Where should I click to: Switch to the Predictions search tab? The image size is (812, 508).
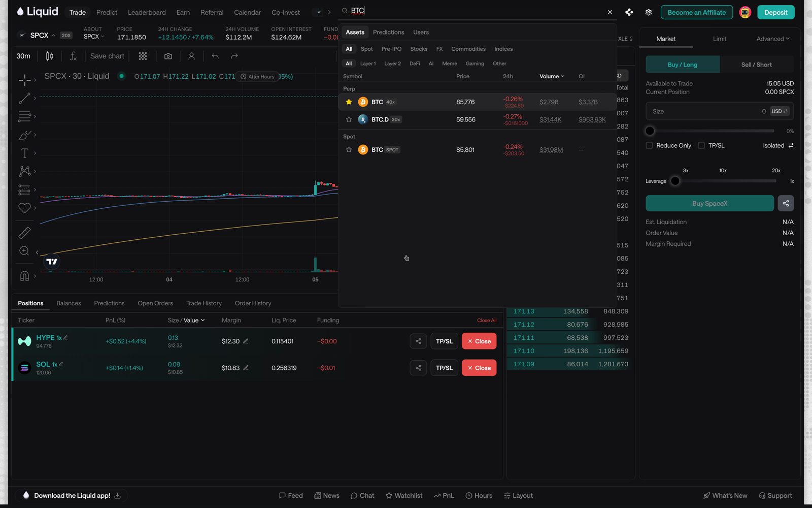tap(388, 32)
